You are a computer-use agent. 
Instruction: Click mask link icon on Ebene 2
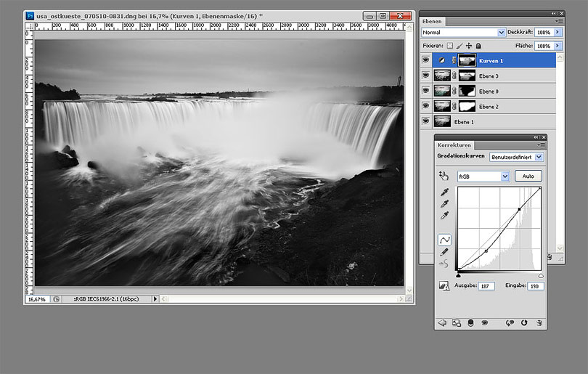tap(454, 107)
